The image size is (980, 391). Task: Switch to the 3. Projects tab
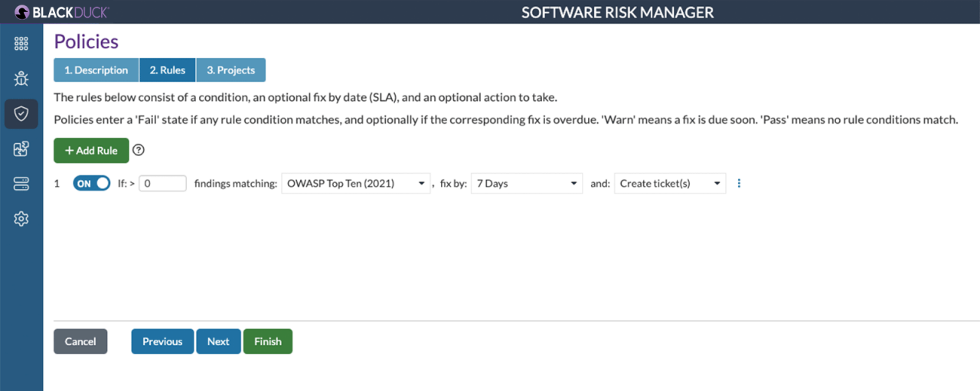pyautogui.click(x=230, y=70)
